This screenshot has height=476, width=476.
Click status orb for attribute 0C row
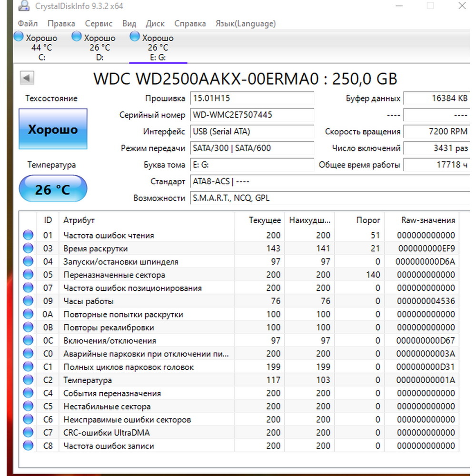[x=28, y=340]
